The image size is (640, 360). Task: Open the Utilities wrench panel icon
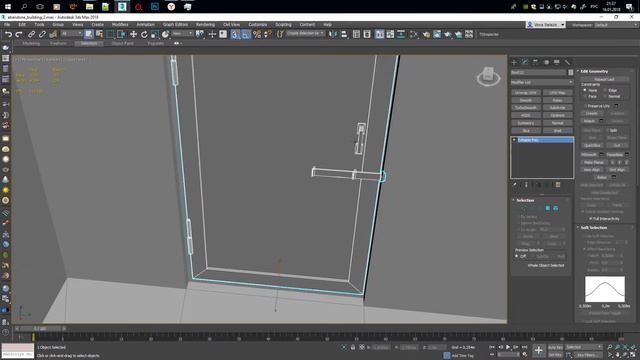pyautogui.click(x=567, y=62)
